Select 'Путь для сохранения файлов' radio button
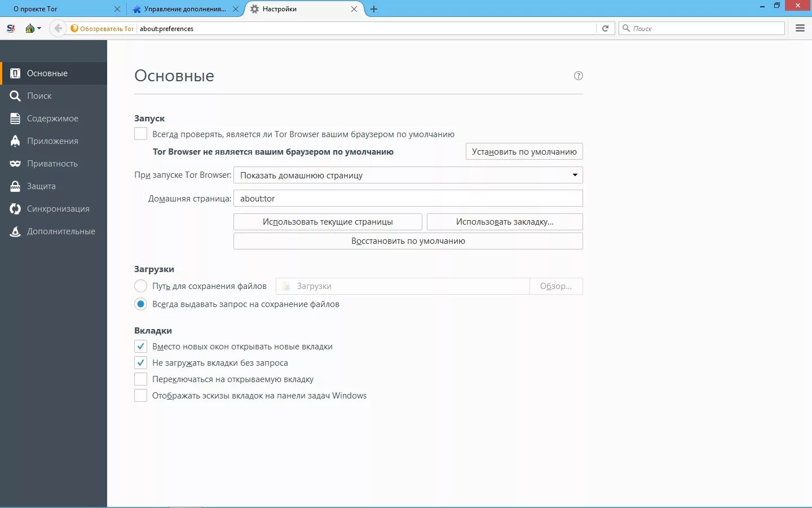This screenshot has width=812, height=508. tap(141, 286)
